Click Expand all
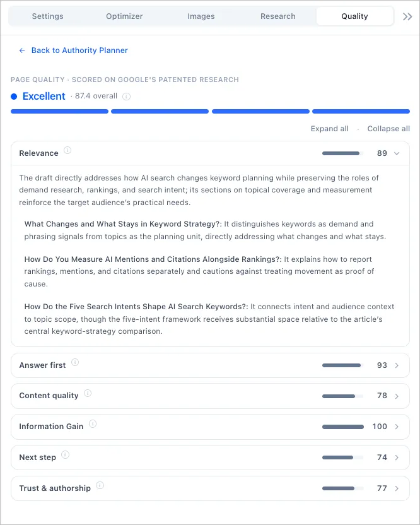 click(329, 129)
